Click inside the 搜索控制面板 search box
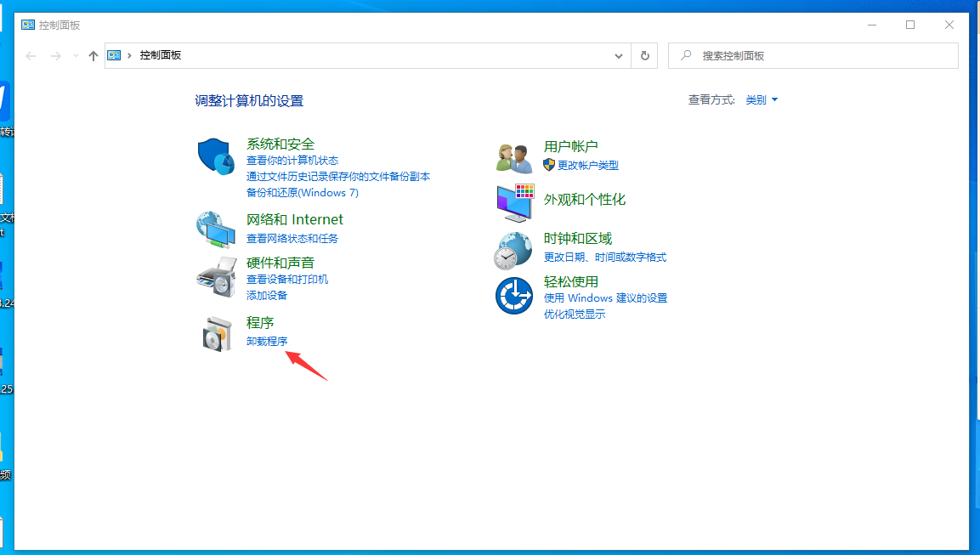 coord(807,55)
